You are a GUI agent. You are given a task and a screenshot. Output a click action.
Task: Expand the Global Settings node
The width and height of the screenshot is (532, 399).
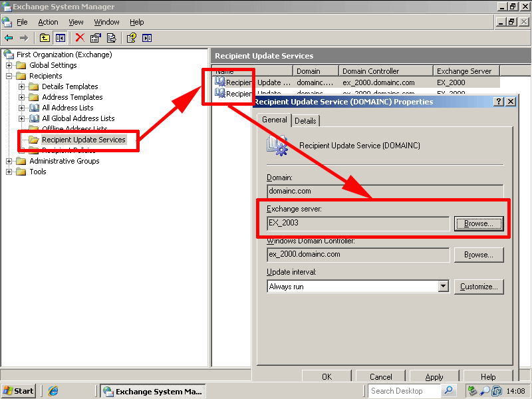(9, 65)
